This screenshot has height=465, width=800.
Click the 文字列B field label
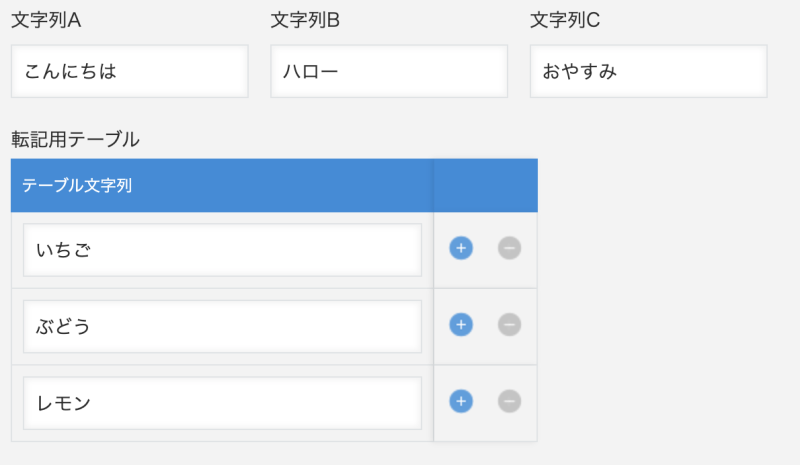(305, 20)
